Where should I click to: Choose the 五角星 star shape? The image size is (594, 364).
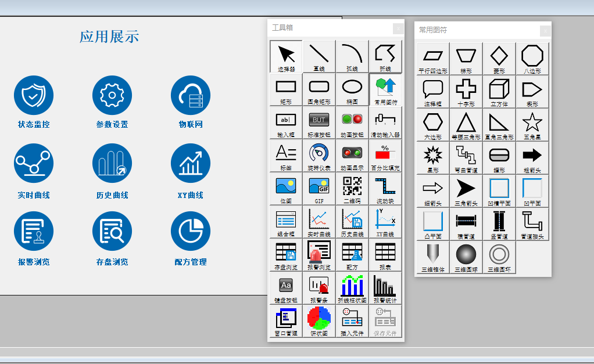(532, 124)
